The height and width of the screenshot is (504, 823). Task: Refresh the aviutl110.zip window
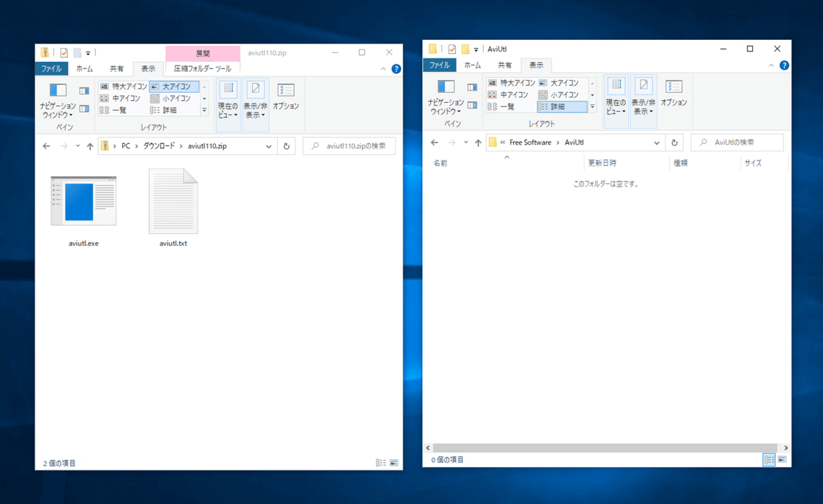point(286,146)
